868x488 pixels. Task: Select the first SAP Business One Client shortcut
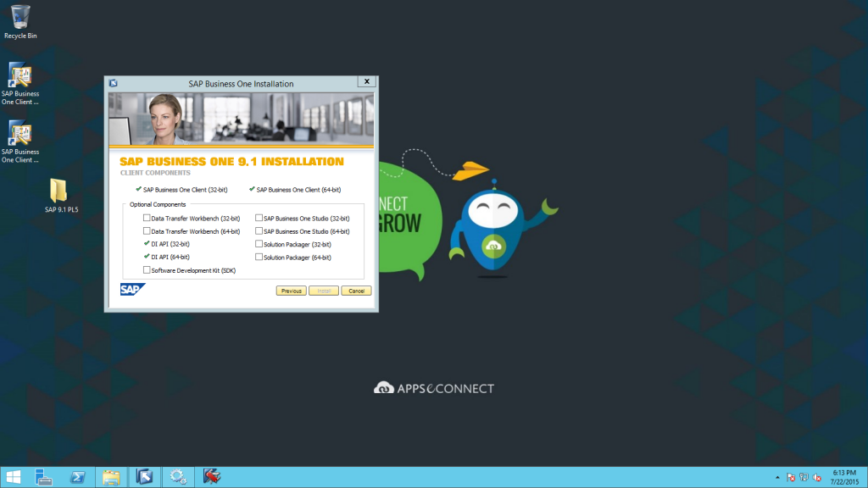20,84
